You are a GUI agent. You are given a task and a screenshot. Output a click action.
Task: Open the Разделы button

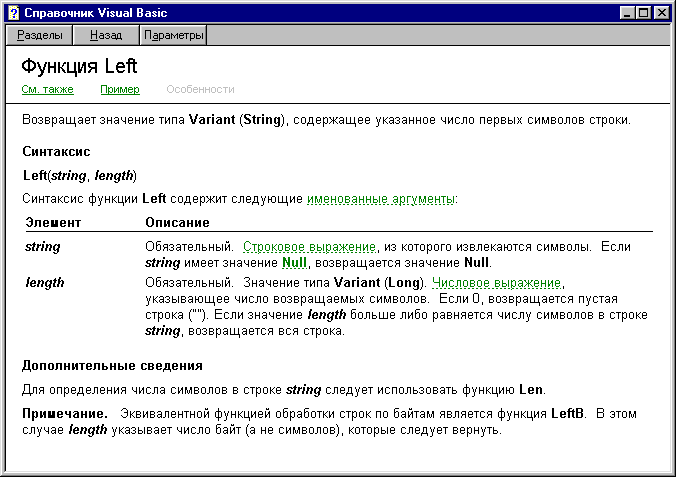(40, 35)
